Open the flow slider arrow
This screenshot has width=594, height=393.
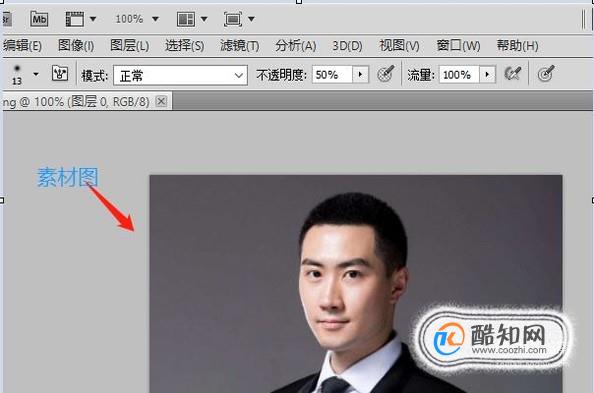click(488, 75)
